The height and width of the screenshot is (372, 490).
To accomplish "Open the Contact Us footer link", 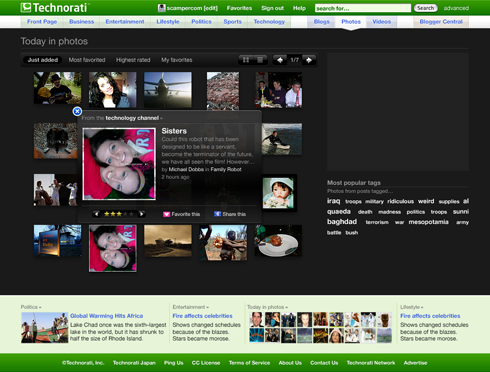I will click(324, 363).
